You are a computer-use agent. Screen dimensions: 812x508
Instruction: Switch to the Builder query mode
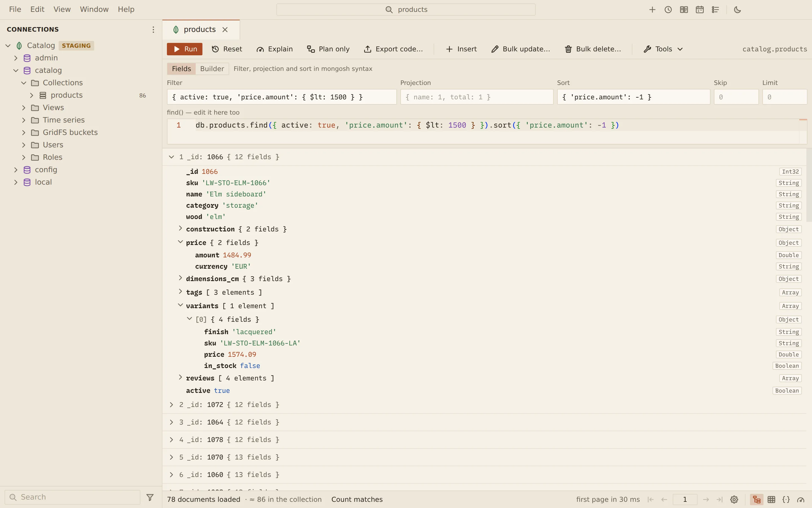[212, 69]
